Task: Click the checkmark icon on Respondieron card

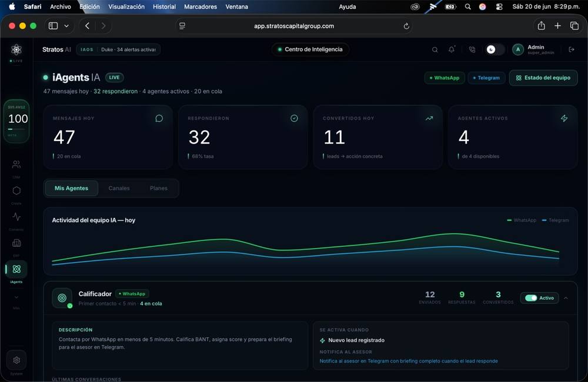Action: coord(295,119)
